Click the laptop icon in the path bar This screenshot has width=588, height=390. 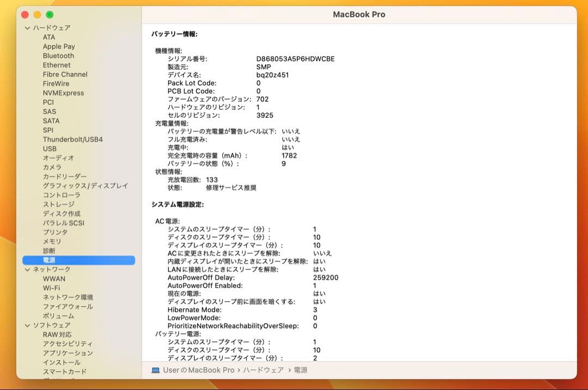[x=156, y=370]
